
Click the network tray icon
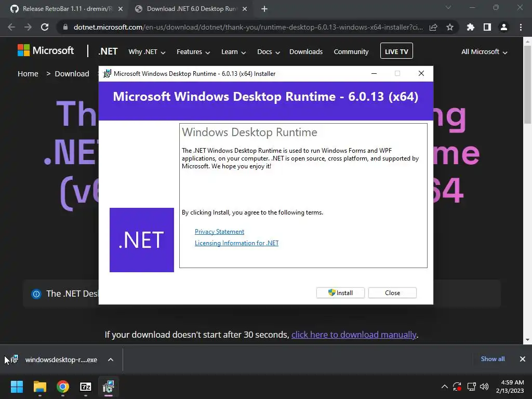pos(471,387)
